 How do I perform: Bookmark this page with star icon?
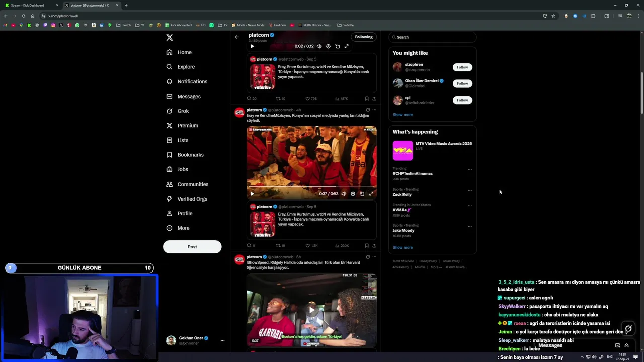(553, 16)
